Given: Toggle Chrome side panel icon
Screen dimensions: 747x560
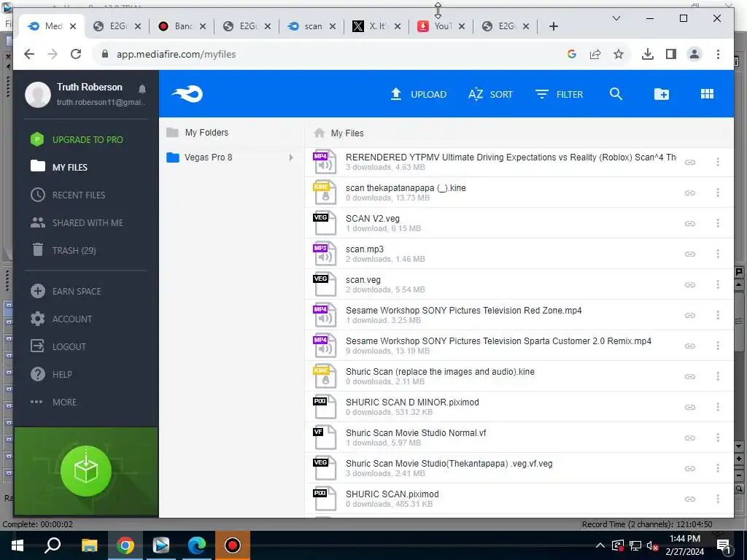Looking at the screenshot, I should pos(671,54).
